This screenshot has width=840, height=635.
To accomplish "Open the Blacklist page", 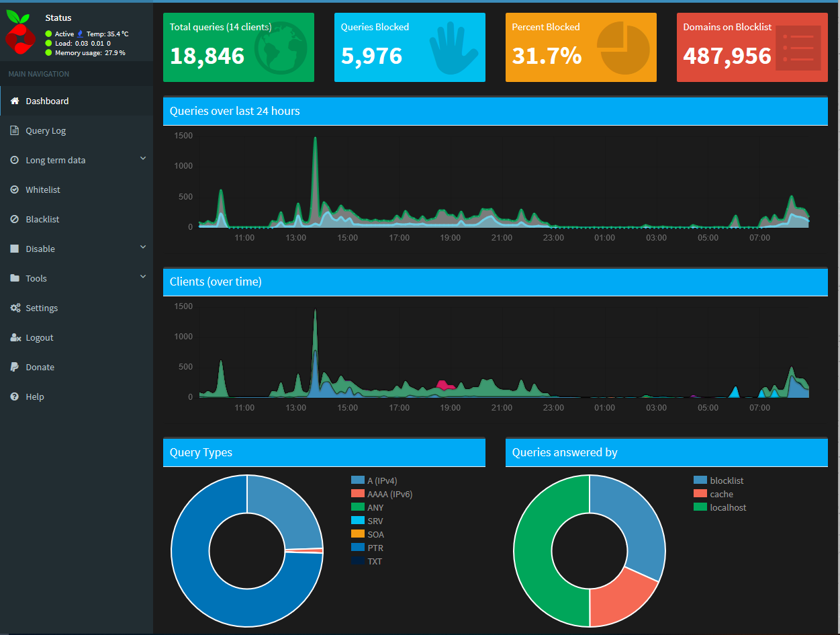I will point(44,219).
